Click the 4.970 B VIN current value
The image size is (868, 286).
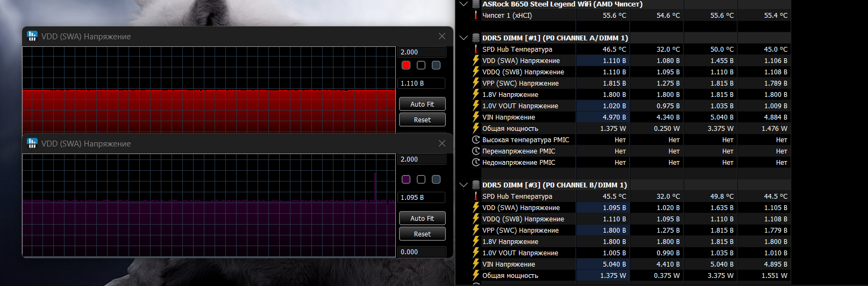(614, 117)
